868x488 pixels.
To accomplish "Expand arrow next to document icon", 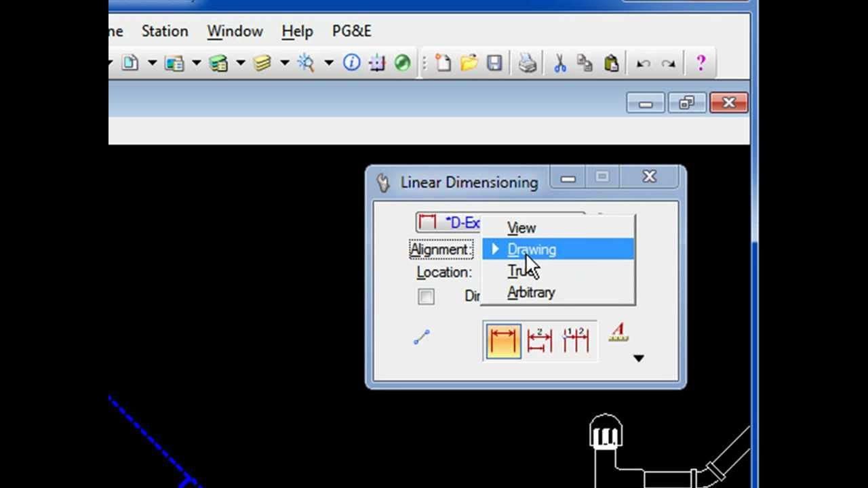I will 153,63.
